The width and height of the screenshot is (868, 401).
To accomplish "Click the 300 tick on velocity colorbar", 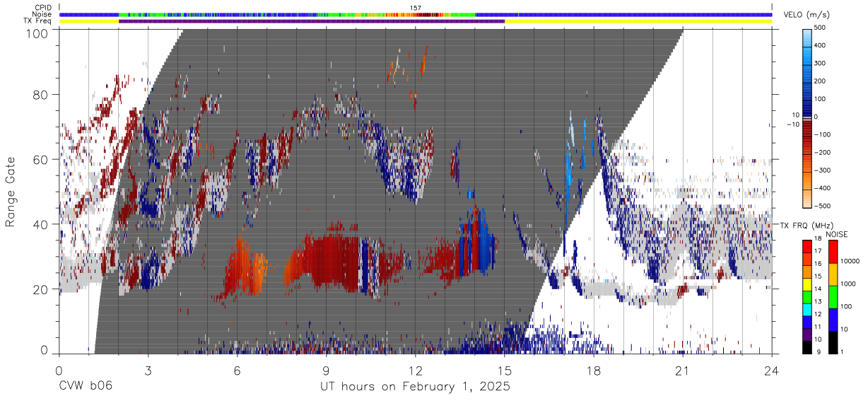I will click(x=819, y=64).
